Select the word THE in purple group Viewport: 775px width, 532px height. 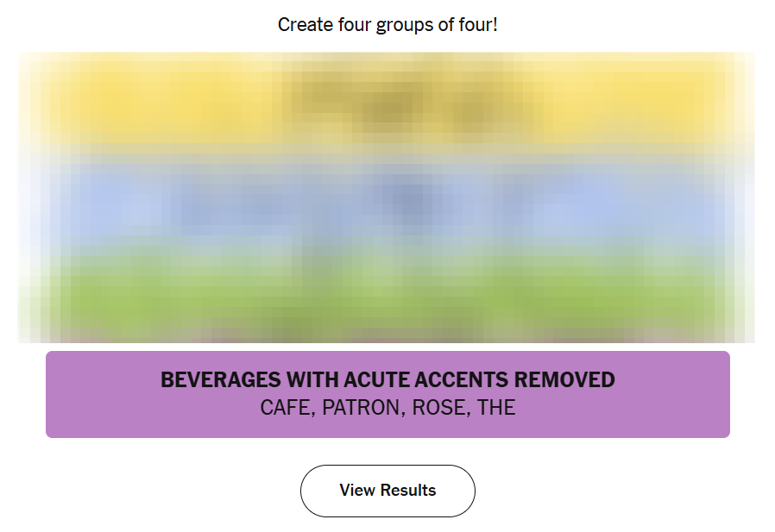pyautogui.click(x=496, y=408)
